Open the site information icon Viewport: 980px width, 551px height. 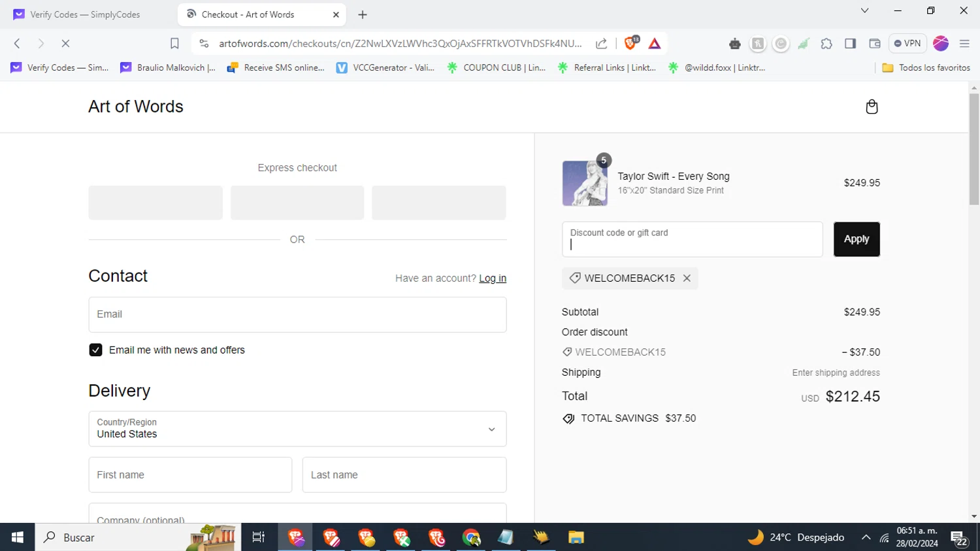[x=204, y=43]
